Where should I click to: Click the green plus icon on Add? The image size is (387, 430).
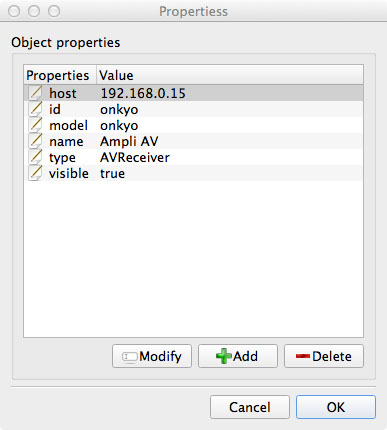pyautogui.click(x=224, y=356)
